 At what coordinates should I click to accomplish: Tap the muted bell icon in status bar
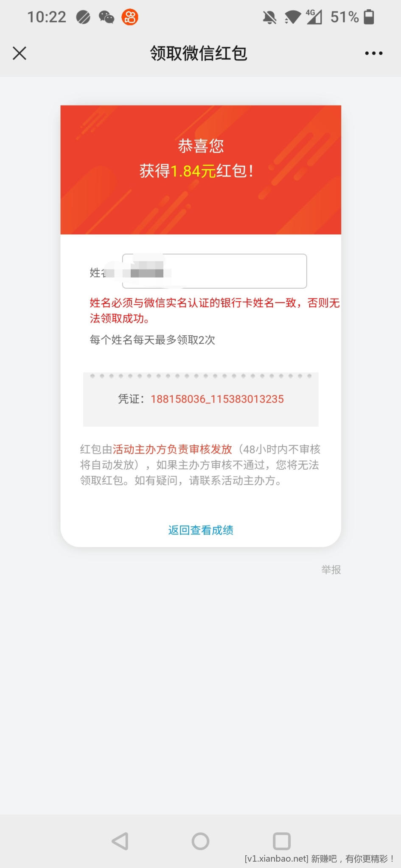pos(269,17)
